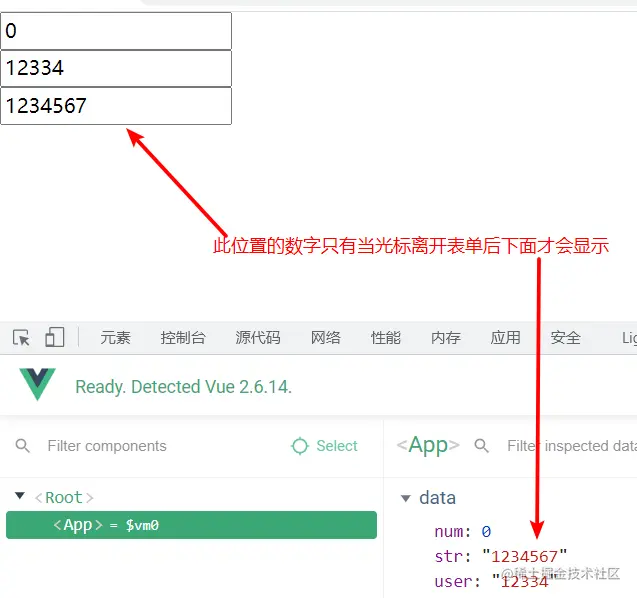637x598 pixels.
Task: Click the input field containing 1234567
Action: (116, 106)
